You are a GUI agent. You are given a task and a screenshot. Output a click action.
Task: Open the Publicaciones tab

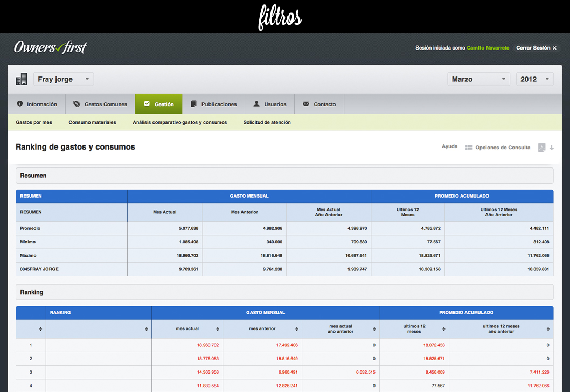pos(214,104)
